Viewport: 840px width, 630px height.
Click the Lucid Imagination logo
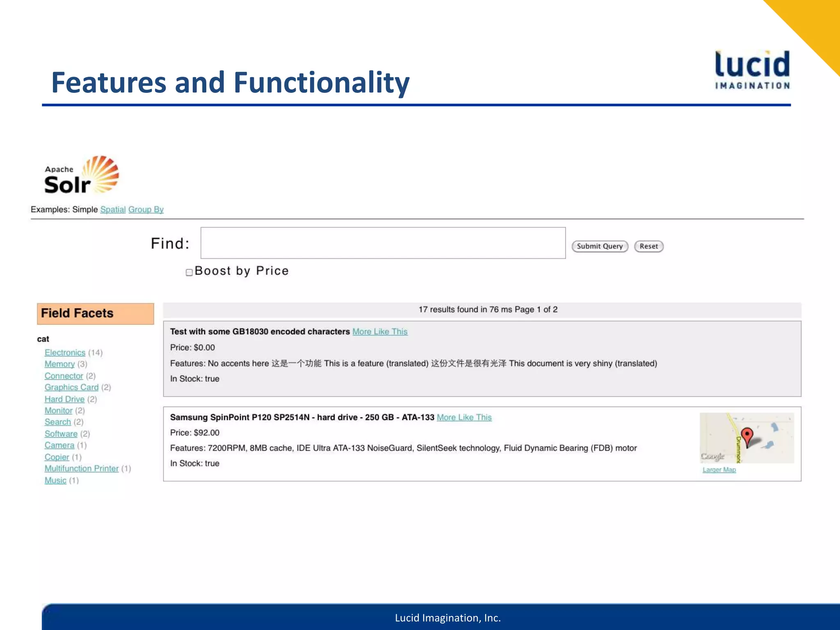coord(752,70)
